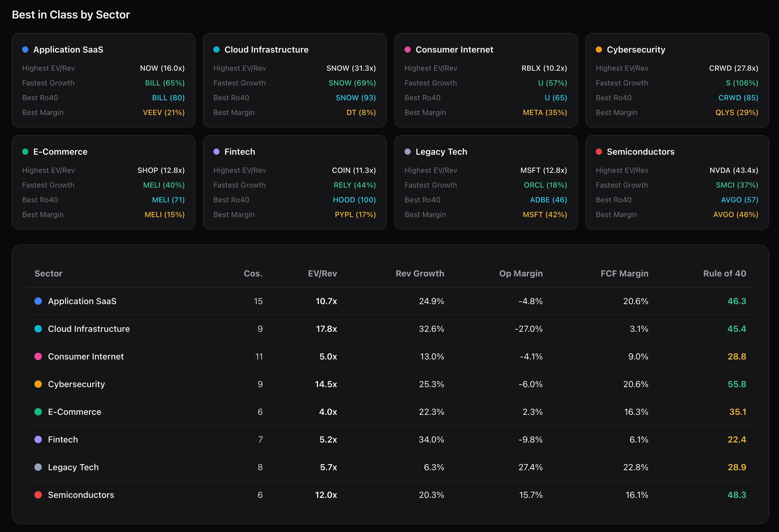Click the red Semiconductors table row dot
The height and width of the screenshot is (532, 779).
pos(38,495)
